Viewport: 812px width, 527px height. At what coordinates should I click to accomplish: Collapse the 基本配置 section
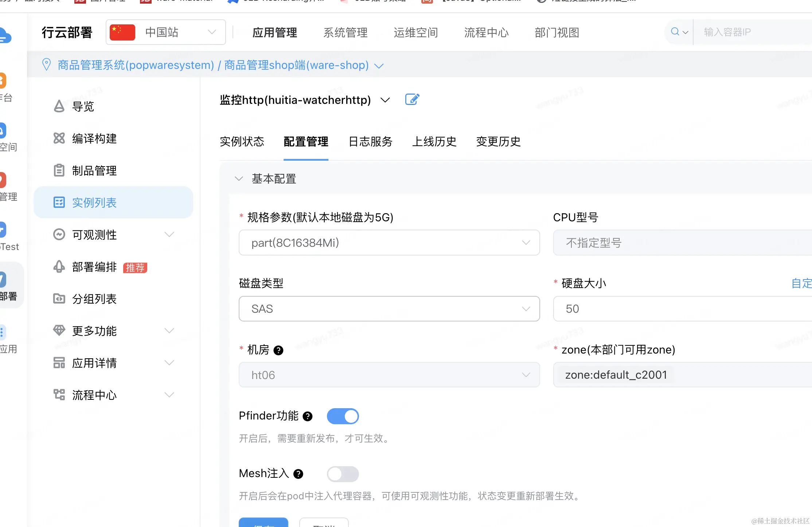(239, 179)
